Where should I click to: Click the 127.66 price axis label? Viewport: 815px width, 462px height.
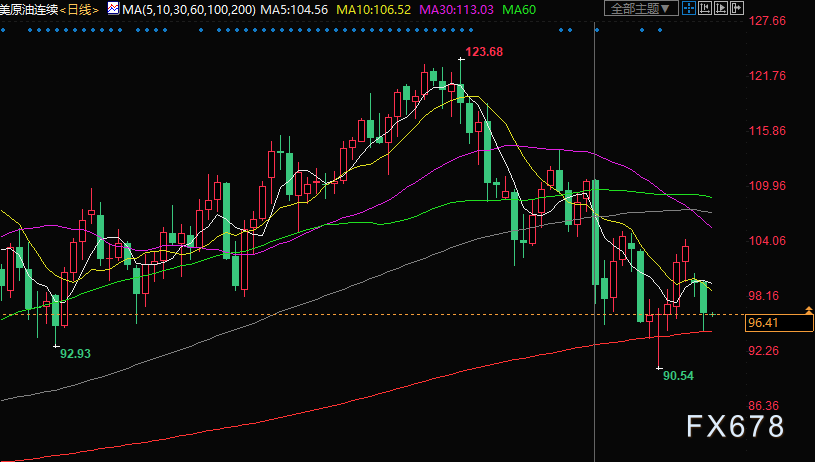tap(767, 21)
